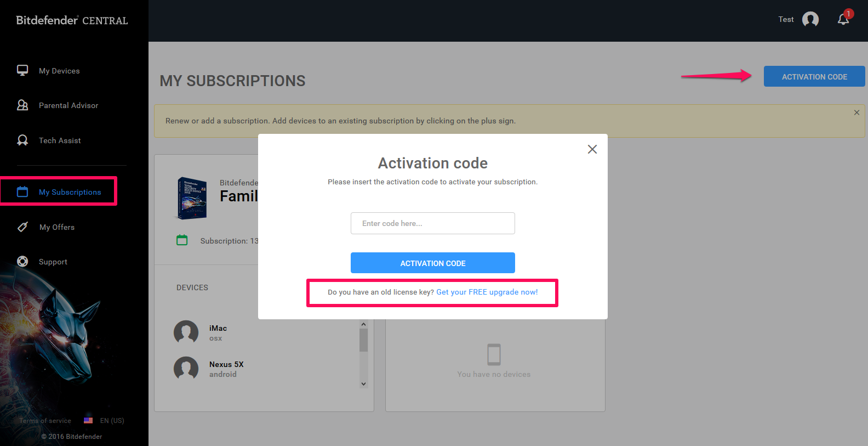Click the Bitdefender Central logo
Image resolution: width=868 pixels, height=446 pixels.
pos(72,20)
